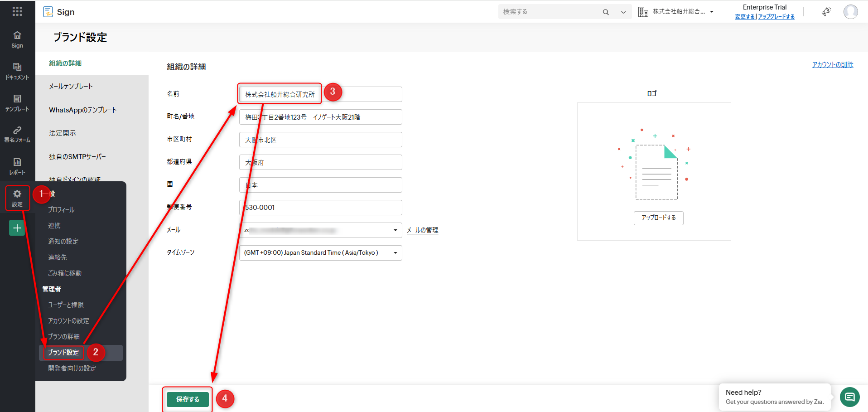Open the タイムゾーン dropdown
Viewport: 868px width, 412px height.
395,253
